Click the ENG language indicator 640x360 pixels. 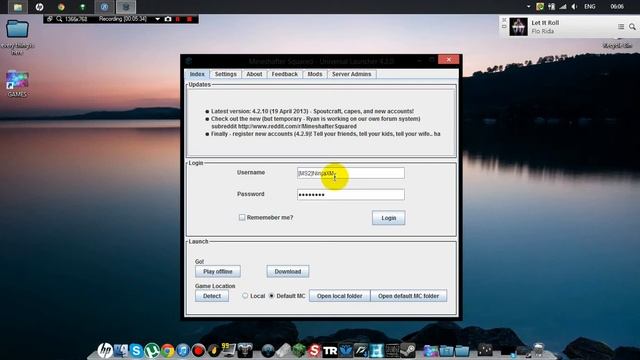(589, 7)
